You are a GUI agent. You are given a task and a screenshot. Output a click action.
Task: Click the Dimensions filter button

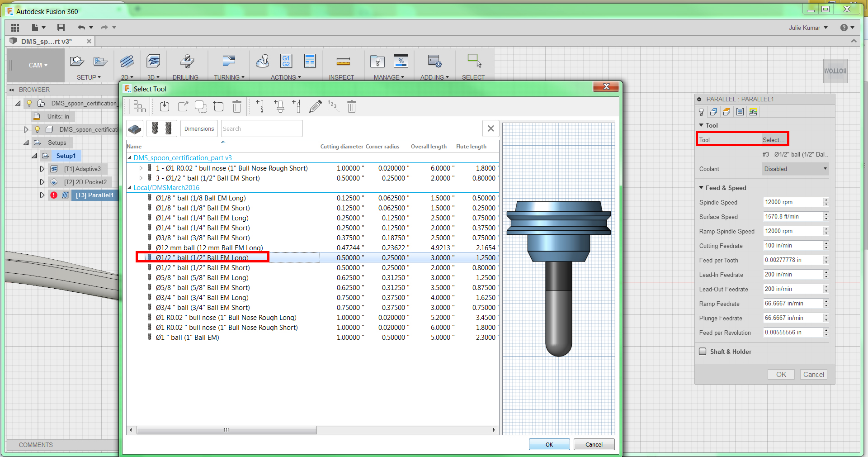[x=199, y=129]
